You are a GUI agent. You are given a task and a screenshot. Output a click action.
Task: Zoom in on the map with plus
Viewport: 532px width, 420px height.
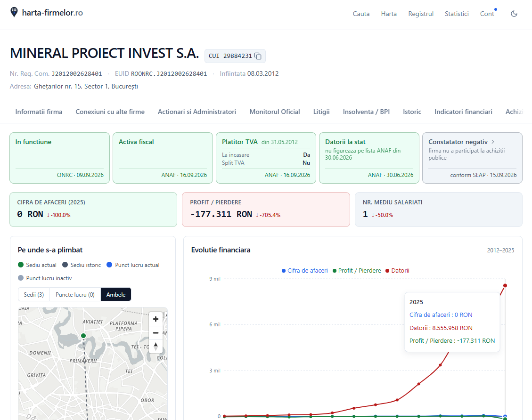pos(156,319)
